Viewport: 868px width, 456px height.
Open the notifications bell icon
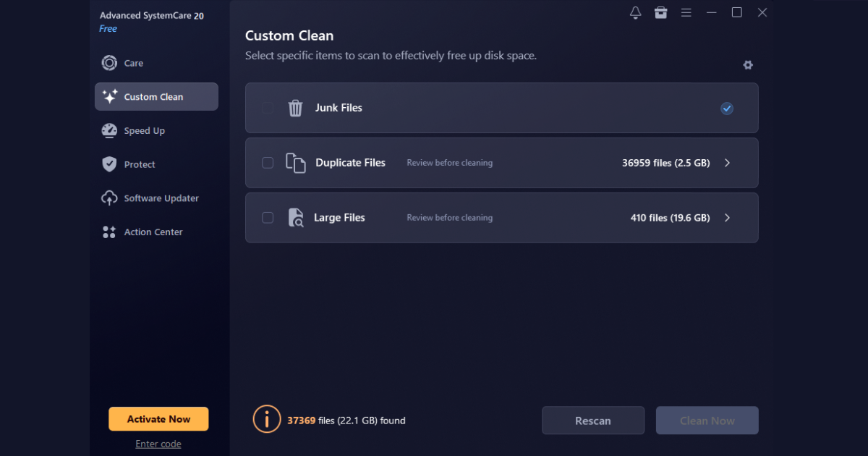point(636,12)
